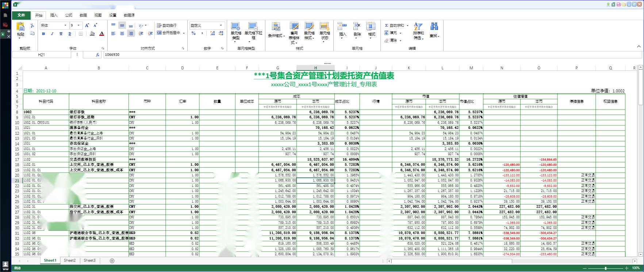Click the formula bar showing 1066930
Screen dimensions: 644x272
(372, 55)
